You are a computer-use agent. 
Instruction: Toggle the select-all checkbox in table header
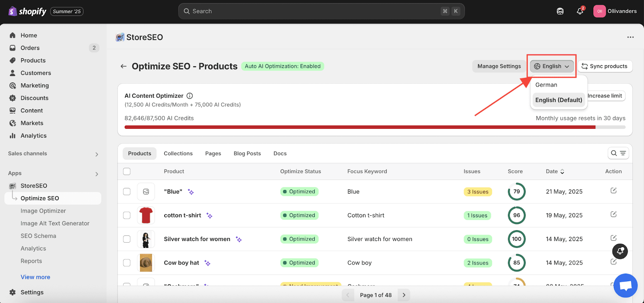coord(127,171)
